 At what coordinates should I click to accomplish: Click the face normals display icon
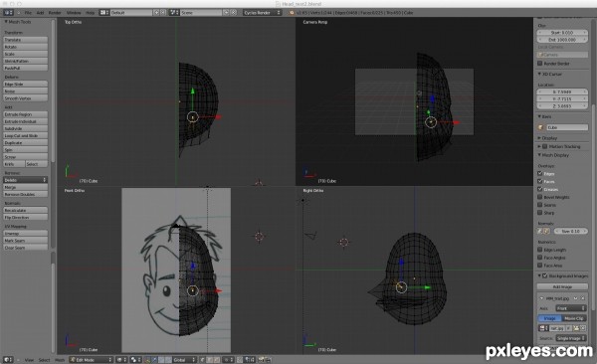tap(546, 231)
